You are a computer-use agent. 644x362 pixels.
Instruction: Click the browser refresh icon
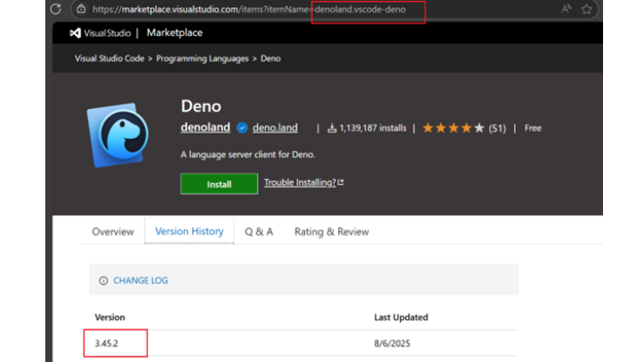point(55,10)
